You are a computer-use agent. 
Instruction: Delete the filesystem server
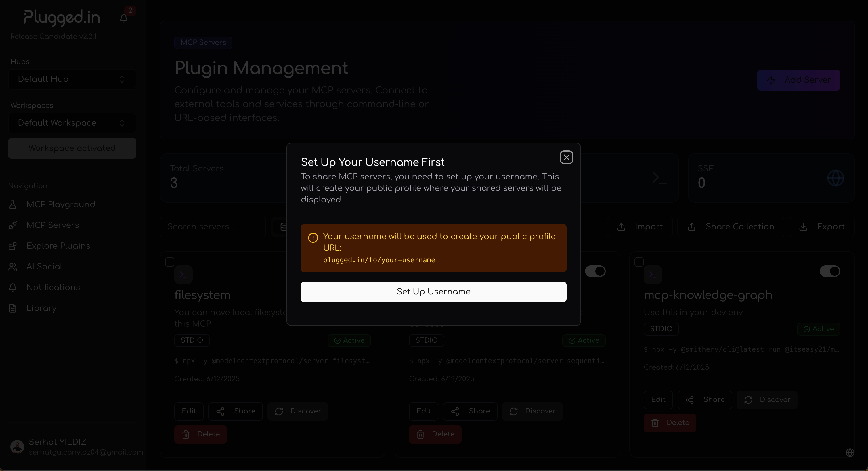(200, 434)
